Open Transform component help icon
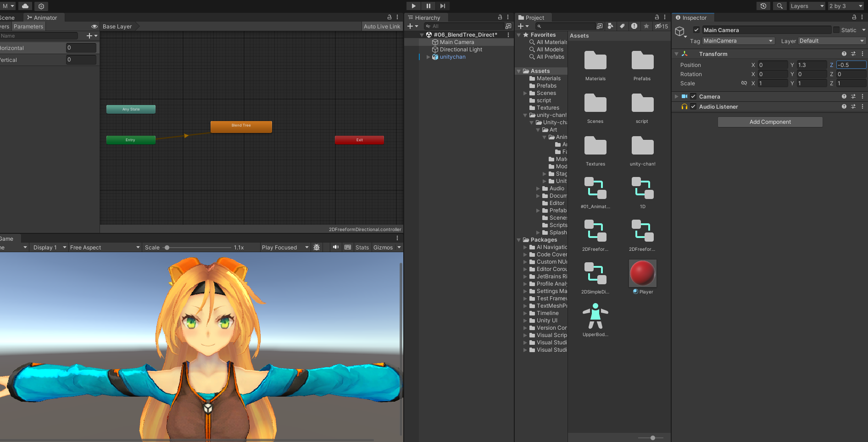 (844, 54)
